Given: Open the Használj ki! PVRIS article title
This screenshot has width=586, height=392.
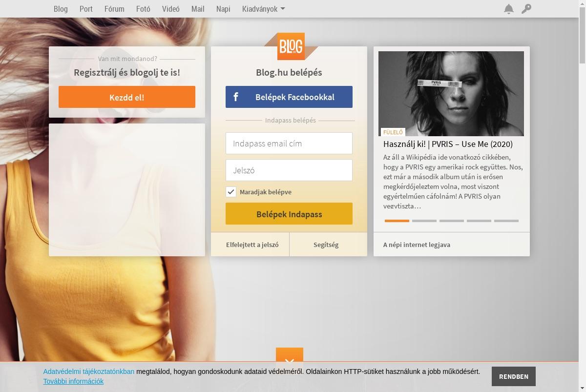Looking at the screenshot, I should point(448,144).
